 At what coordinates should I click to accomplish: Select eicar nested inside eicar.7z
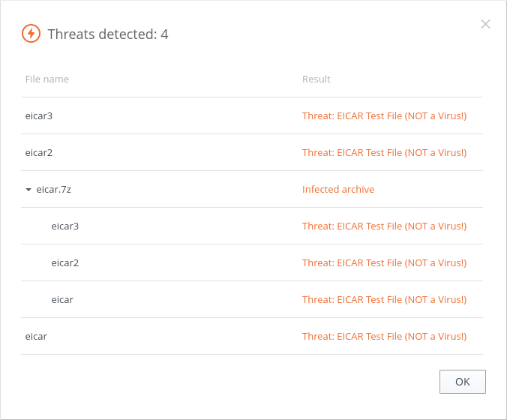pyautogui.click(x=252, y=299)
